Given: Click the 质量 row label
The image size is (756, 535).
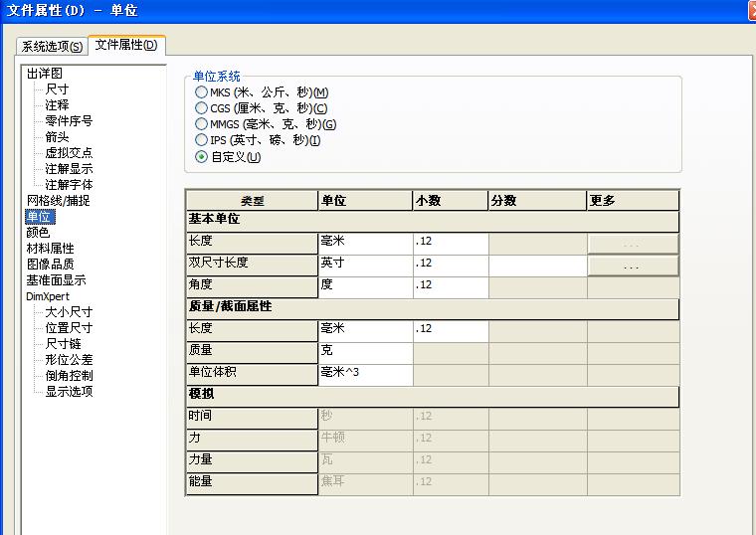Looking at the screenshot, I should click(252, 353).
